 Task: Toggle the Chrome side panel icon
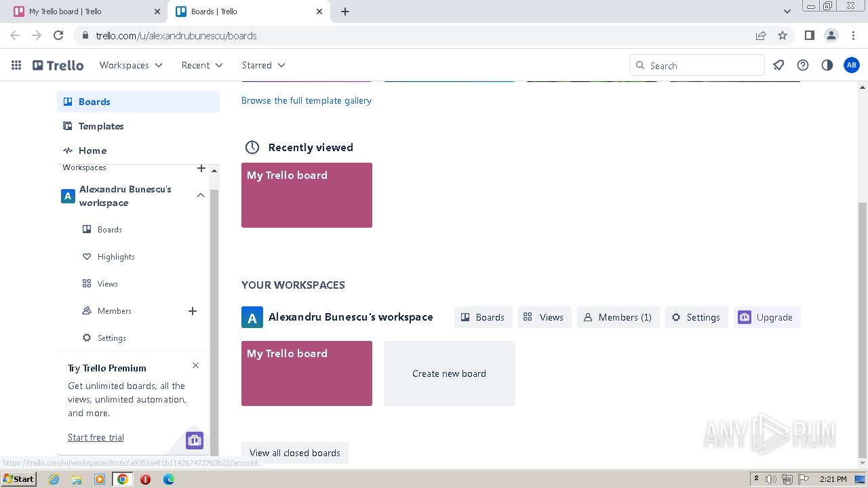[x=809, y=35]
